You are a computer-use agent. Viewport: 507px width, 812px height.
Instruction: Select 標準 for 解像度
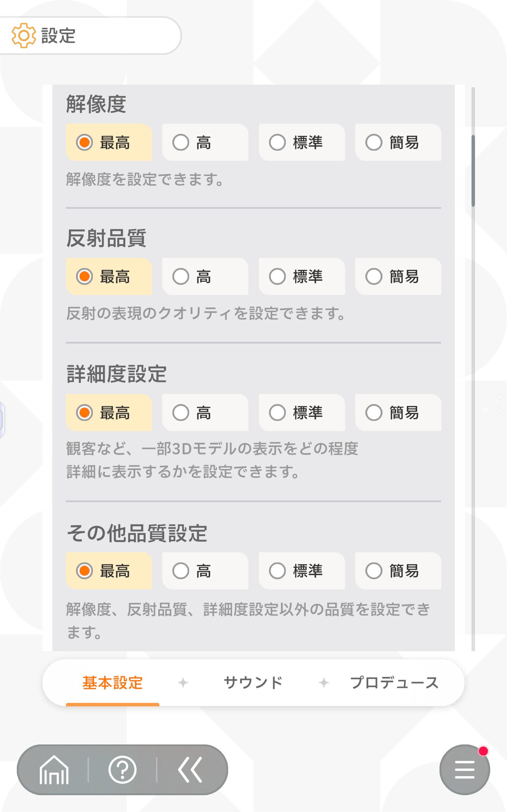pos(301,142)
